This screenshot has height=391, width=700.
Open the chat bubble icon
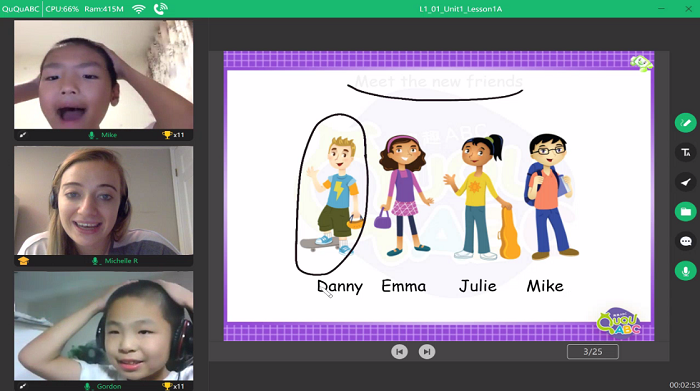686,241
